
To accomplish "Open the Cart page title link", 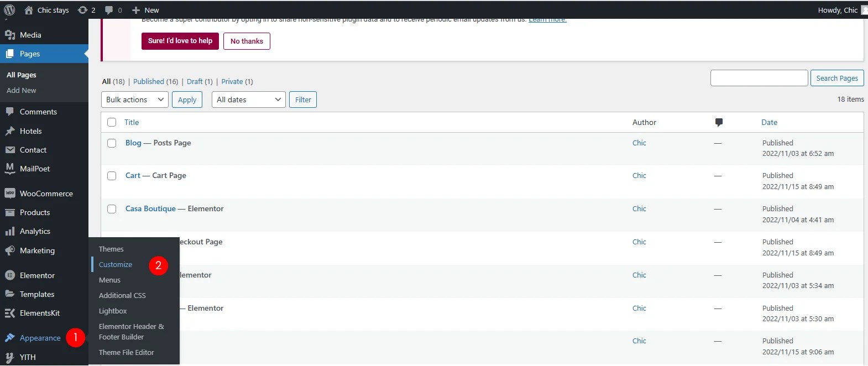I will click(133, 175).
